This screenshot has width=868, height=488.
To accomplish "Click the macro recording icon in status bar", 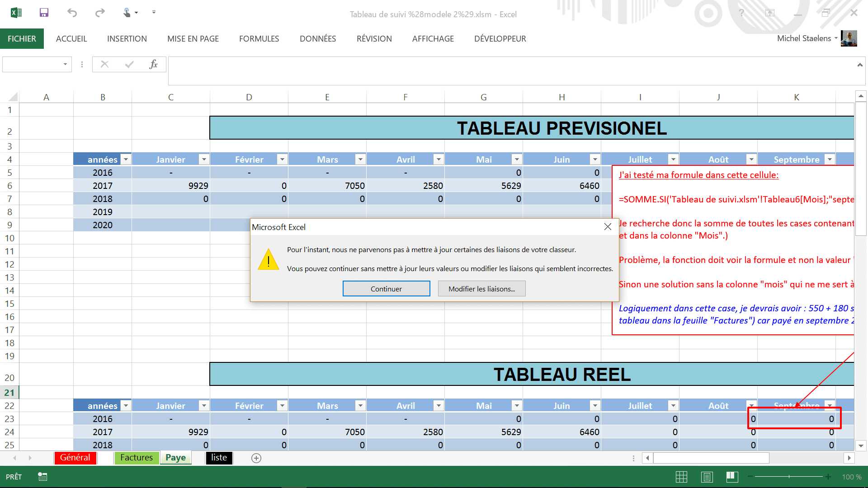I will point(42,477).
